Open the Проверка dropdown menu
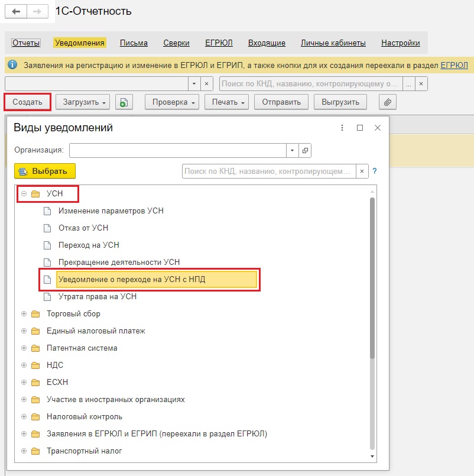 pos(172,102)
